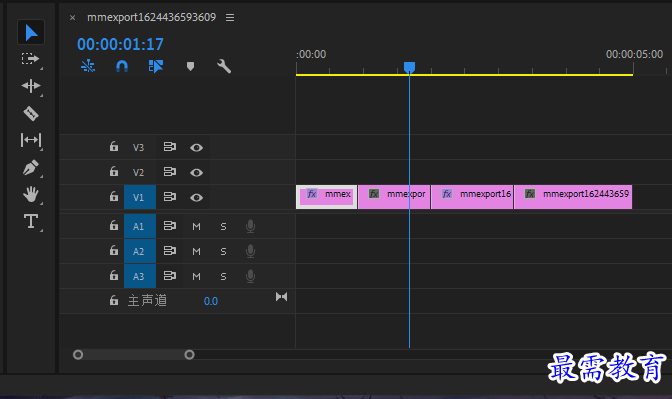Select the clip labeled mmexport162443659
The image size is (672, 399).
573,197
